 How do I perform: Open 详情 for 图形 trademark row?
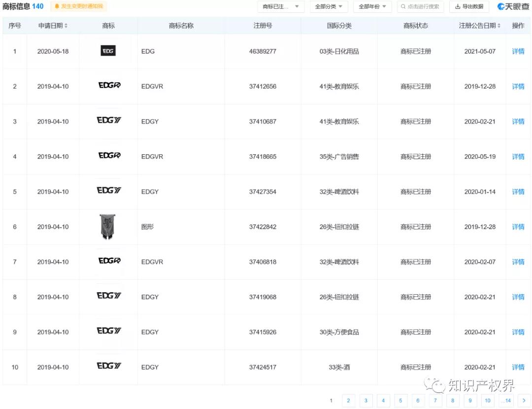click(518, 227)
